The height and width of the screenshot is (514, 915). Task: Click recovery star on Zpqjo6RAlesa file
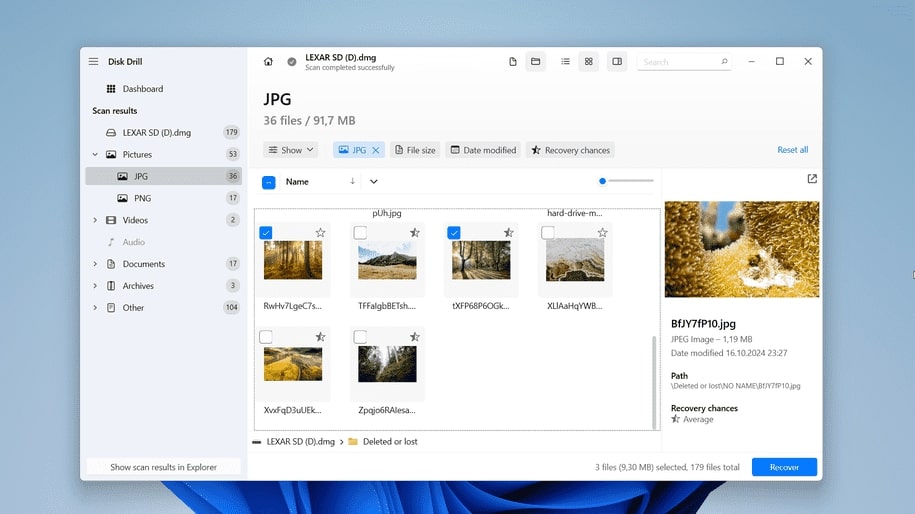click(x=414, y=337)
